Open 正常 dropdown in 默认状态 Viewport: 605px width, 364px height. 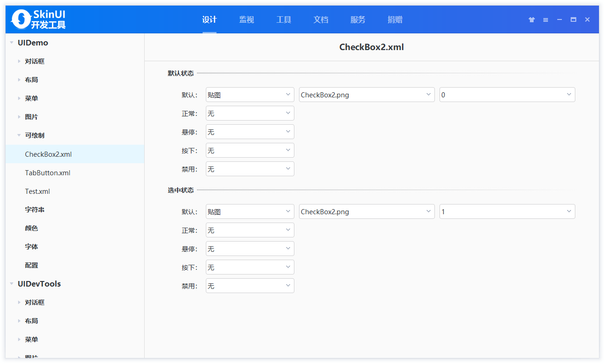[x=250, y=113]
